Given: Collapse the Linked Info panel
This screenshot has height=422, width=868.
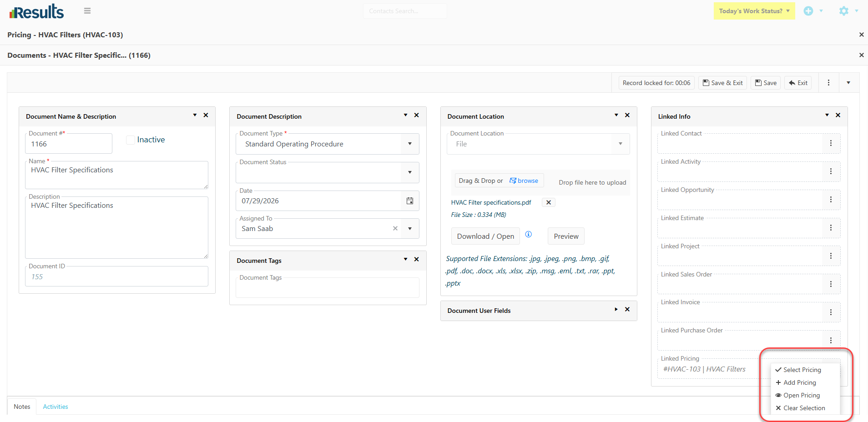Looking at the screenshot, I should [827, 116].
